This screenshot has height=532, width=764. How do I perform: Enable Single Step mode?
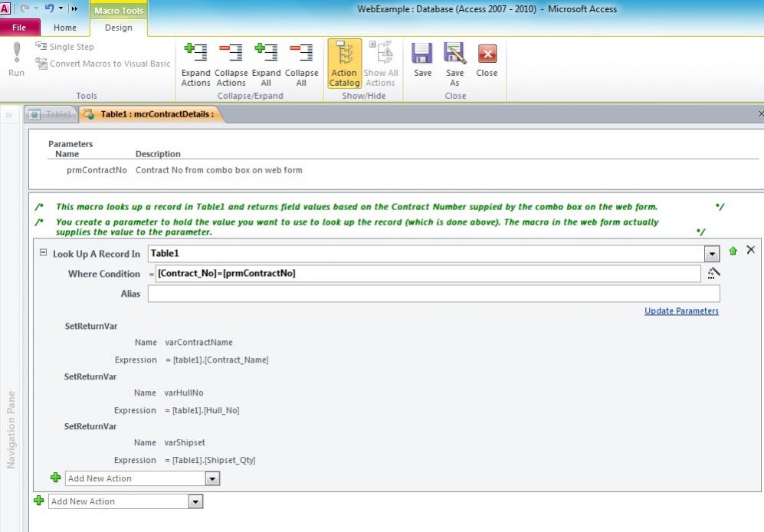[x=64, y=47]
